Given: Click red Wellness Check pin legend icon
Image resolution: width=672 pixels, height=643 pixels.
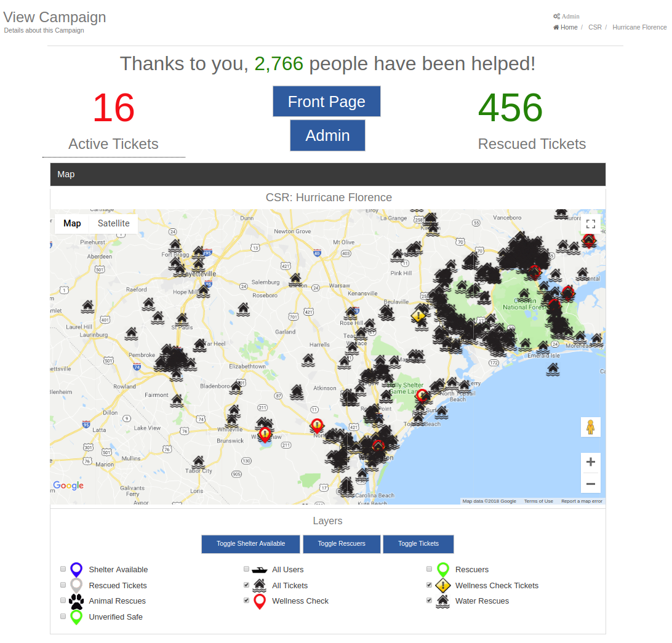Looking at the screenshot, I should [x=259, y=601].
